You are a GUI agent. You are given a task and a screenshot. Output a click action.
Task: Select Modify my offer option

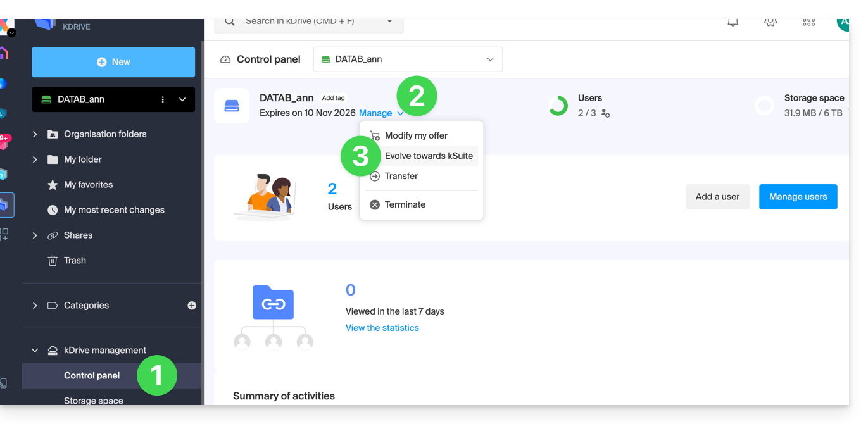click(416, 135)
